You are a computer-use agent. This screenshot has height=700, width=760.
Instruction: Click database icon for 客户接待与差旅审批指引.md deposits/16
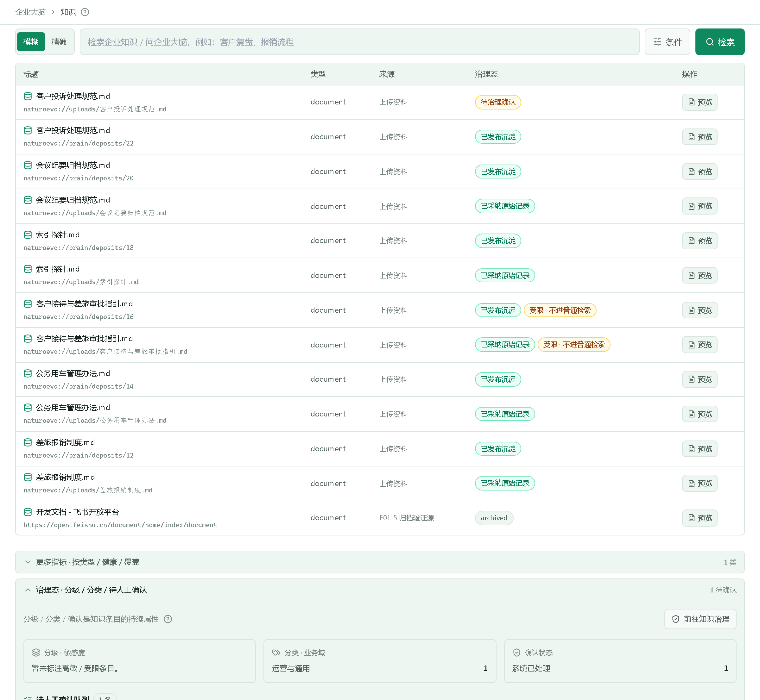coord(28,304)
